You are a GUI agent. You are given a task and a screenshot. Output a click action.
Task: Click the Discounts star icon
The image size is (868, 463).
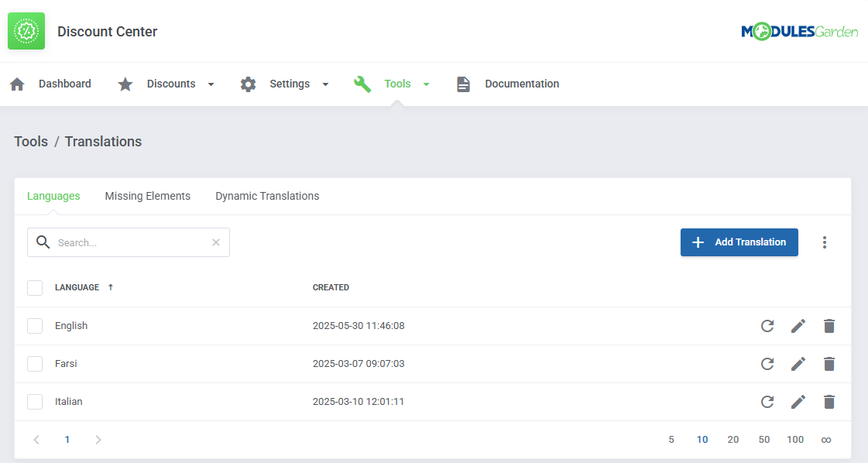coord(125,84)
